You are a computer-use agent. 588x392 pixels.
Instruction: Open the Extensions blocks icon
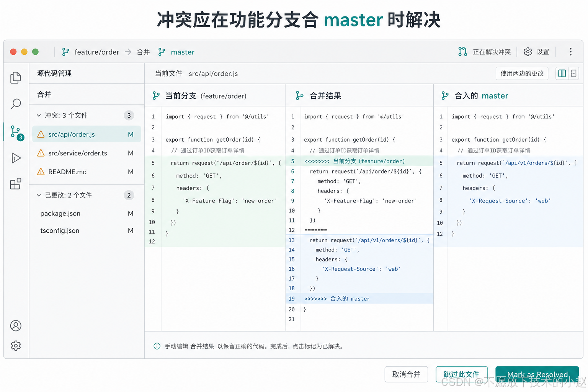16,184
